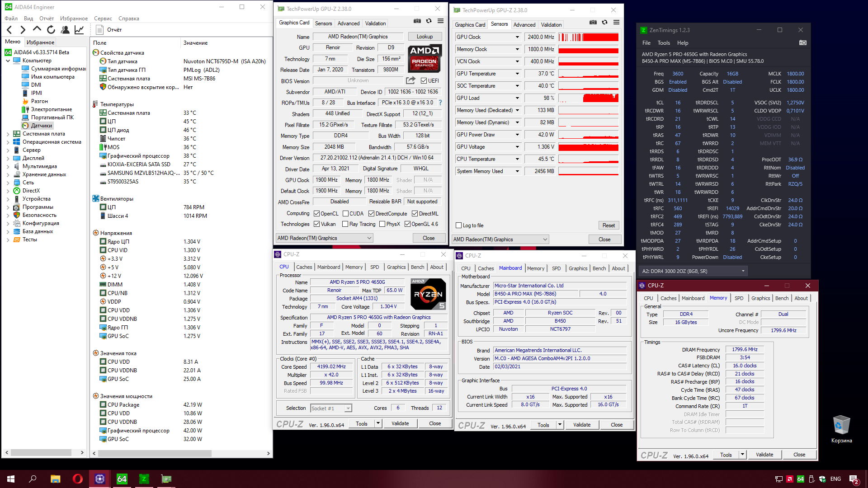
Task: Enable the Log to file checkbox
Action: [459, 225]
